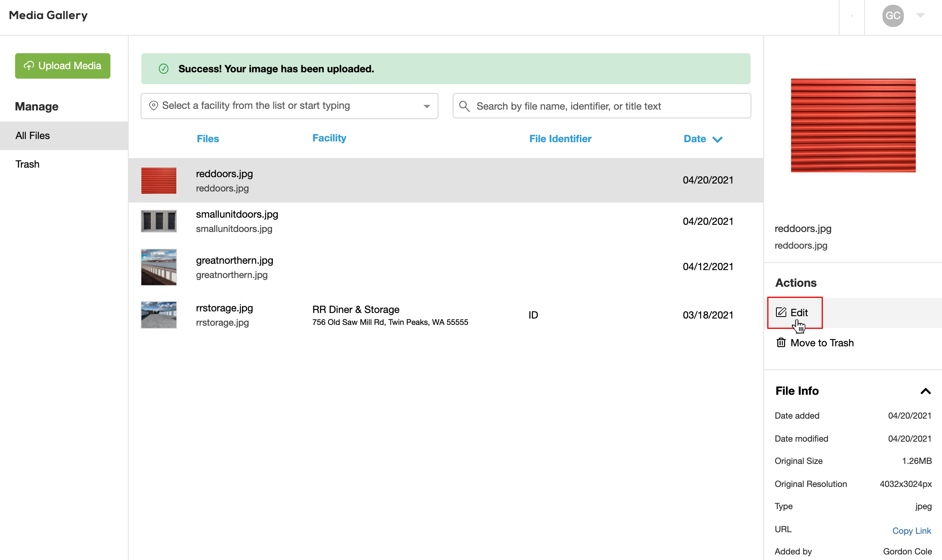Click the search magnifier icon

click(x=464, y=106)
